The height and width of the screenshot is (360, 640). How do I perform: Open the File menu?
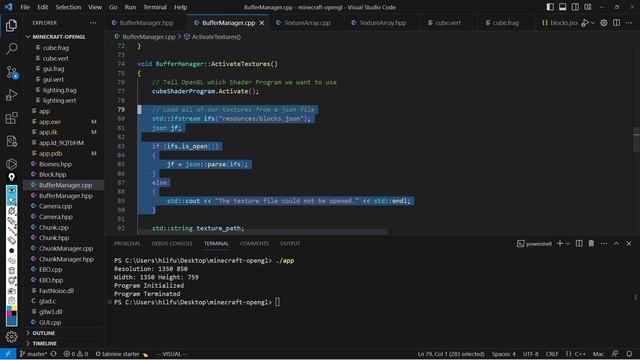click(x=25, y=7)
